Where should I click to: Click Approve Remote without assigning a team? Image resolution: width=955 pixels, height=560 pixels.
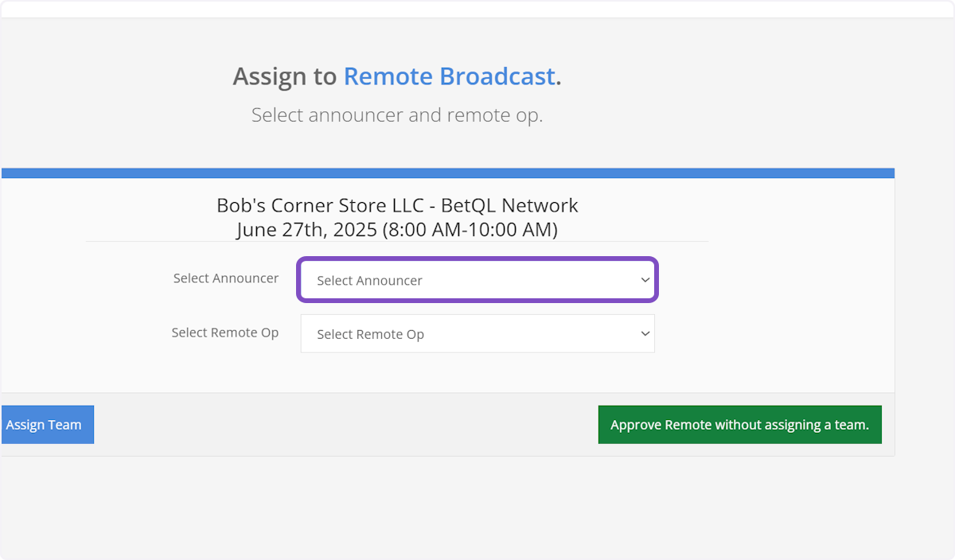[x=739, y=425]
